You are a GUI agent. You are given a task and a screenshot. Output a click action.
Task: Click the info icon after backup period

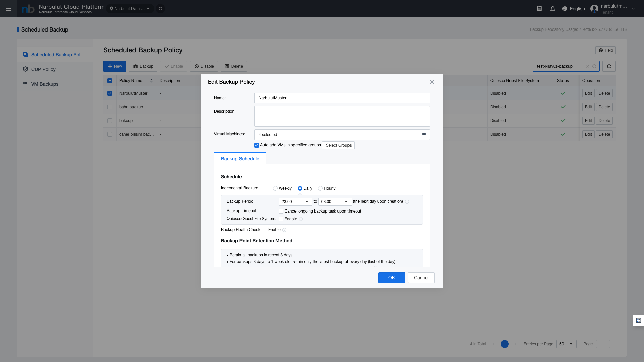407,202
